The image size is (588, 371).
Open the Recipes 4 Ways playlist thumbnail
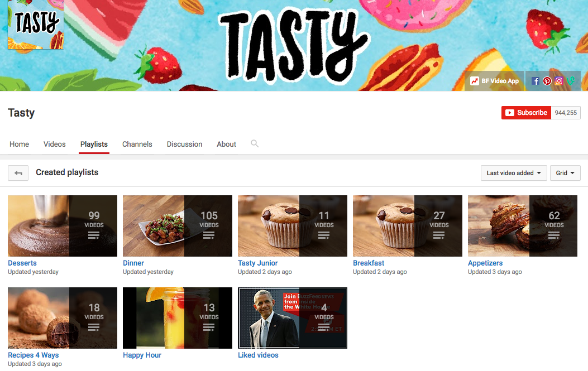tap(63, 318)
